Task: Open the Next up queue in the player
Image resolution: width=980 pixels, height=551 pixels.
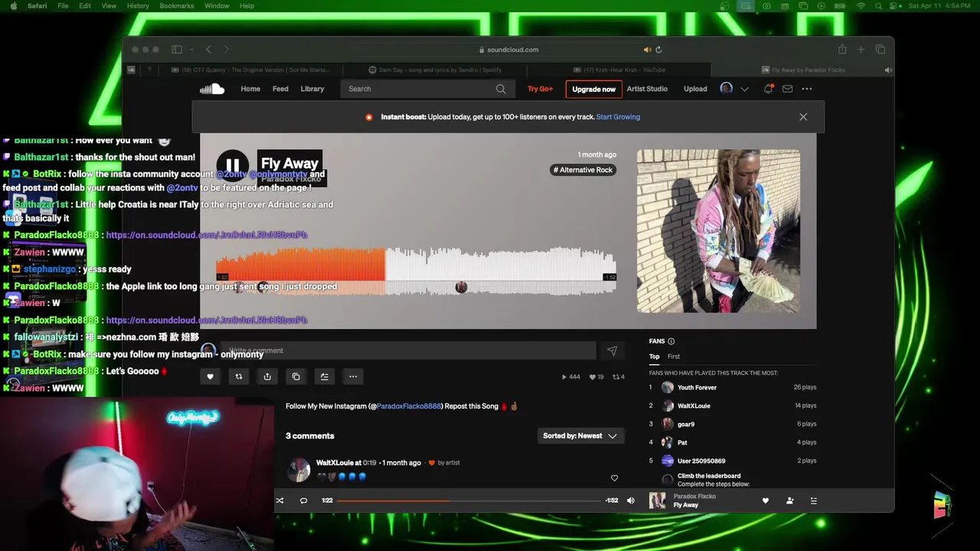Action: click(x=814, y=500)
